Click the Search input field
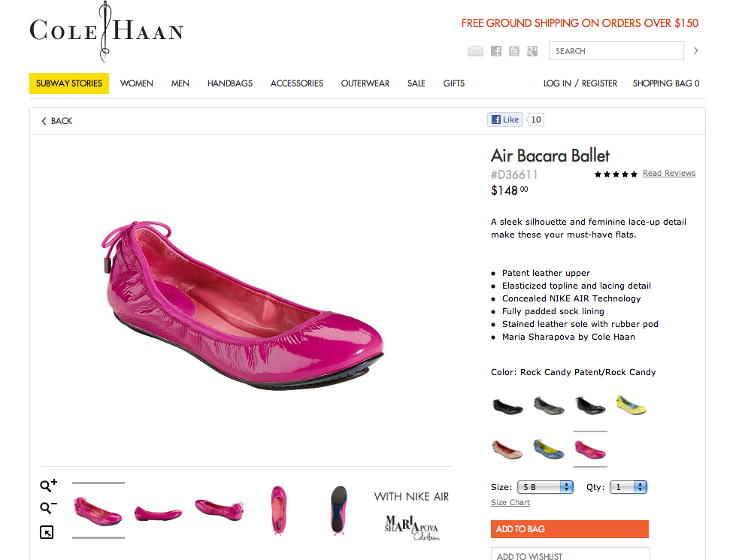The image size is (733, 560). pyautogui.click(x=615, y=51)
